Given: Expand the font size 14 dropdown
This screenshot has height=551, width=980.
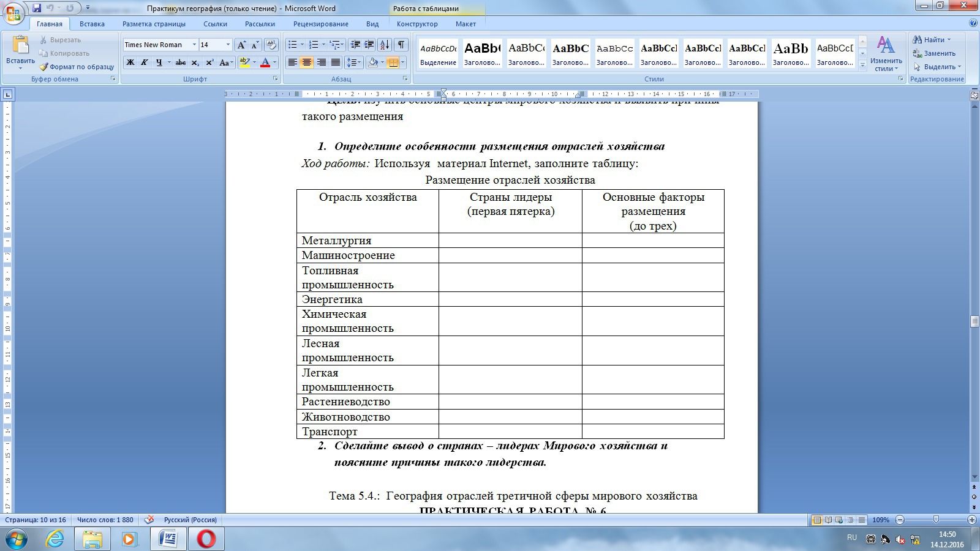Looking at the screenshot, I should coord(228,45).
